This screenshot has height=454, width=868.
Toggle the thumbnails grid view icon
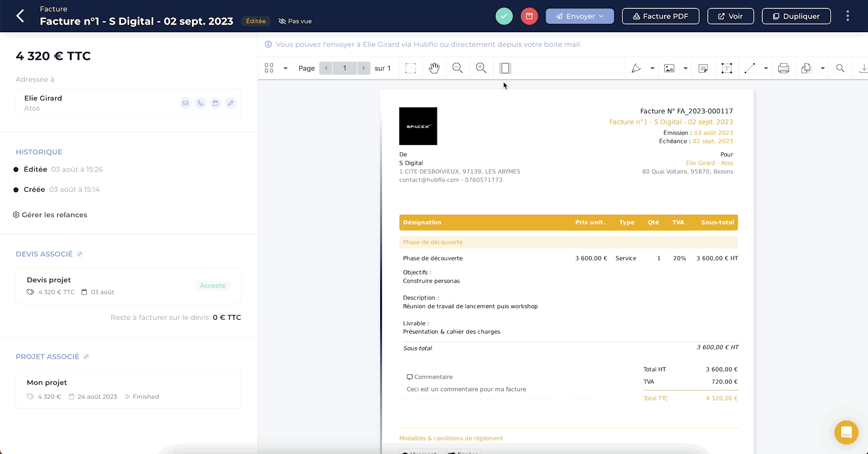click(269, 68)
